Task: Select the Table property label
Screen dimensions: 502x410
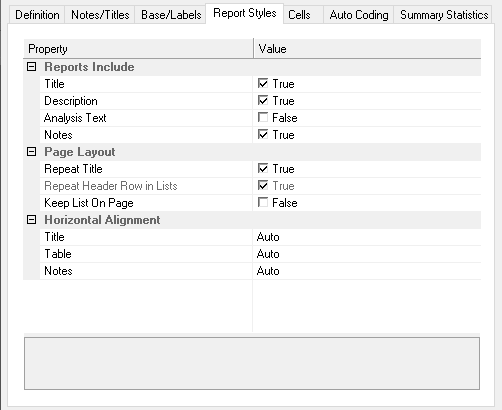Action: pyautogui.click(x=58, y=254)
